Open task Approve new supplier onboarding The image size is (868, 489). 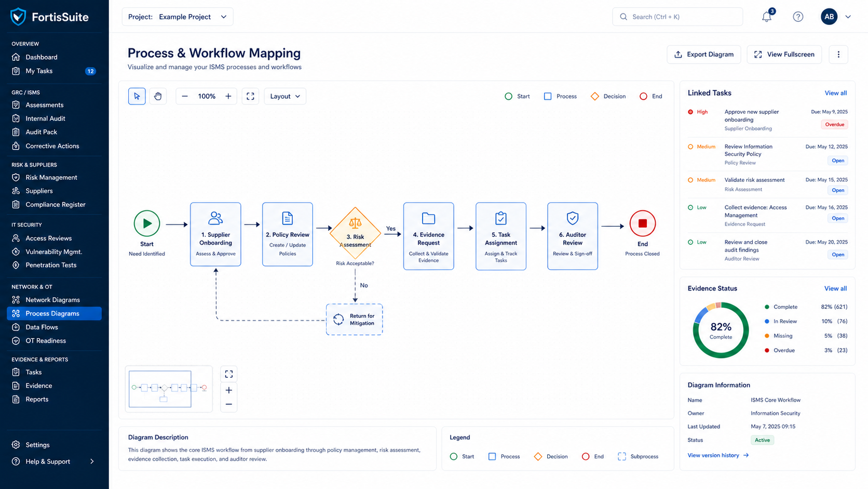coord(752,116)
